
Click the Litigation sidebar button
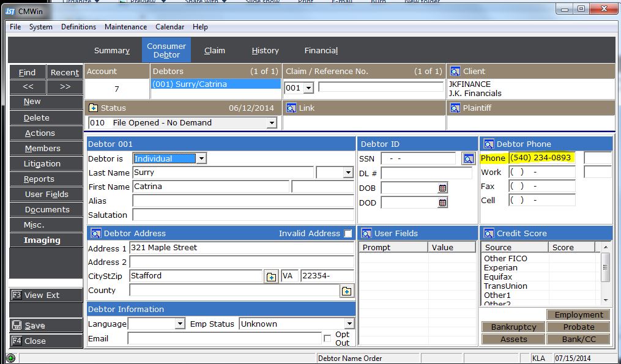[42, 164]
